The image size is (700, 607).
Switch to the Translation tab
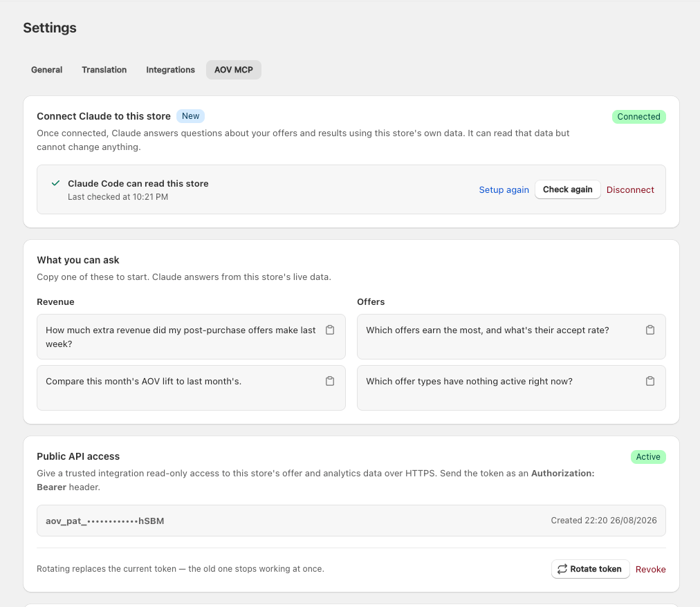104,70
